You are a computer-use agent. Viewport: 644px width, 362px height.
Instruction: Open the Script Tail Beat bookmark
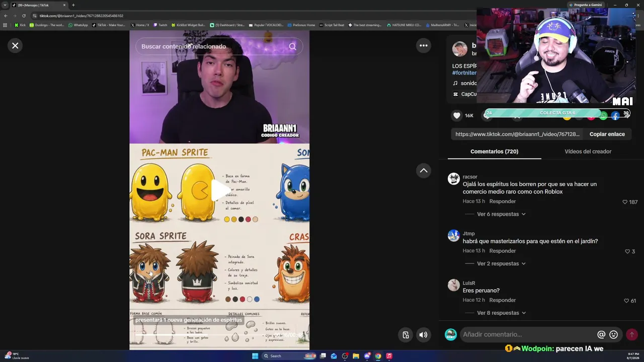[332, 25]
